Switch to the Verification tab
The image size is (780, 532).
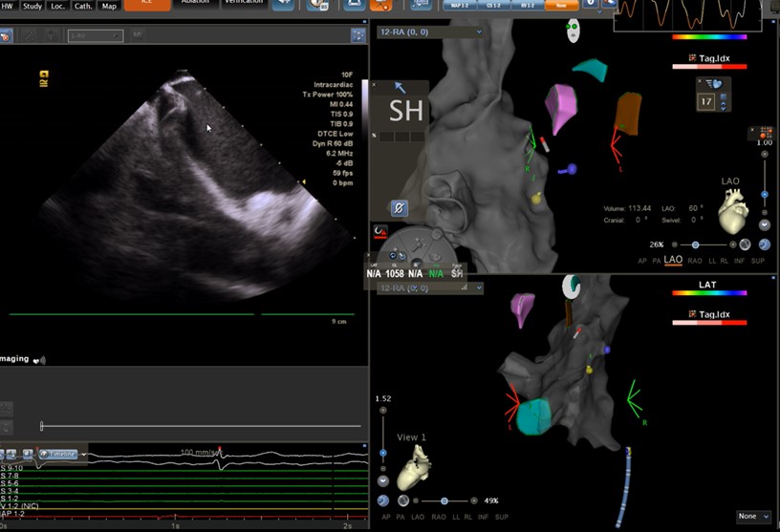(x=243, y=4)
